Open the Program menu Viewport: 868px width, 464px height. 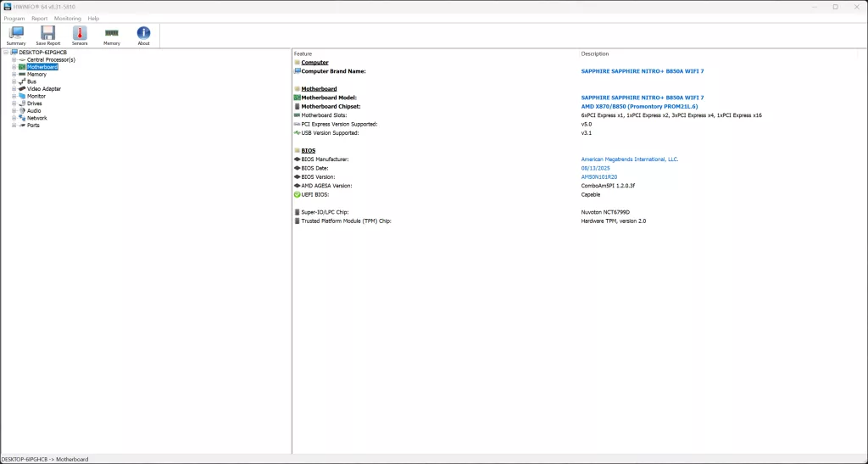click(x=14, y=19)
